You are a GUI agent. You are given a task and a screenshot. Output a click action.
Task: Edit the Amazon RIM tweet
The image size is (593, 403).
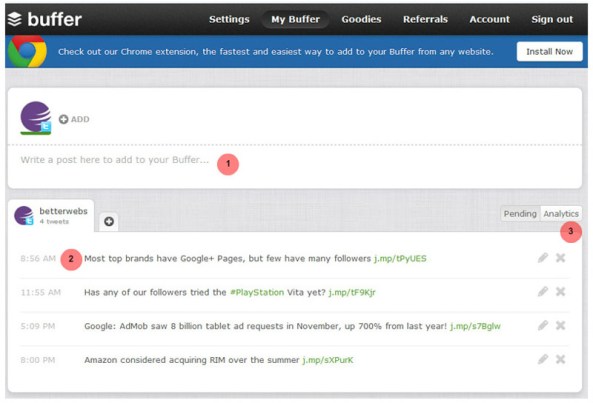543,359
